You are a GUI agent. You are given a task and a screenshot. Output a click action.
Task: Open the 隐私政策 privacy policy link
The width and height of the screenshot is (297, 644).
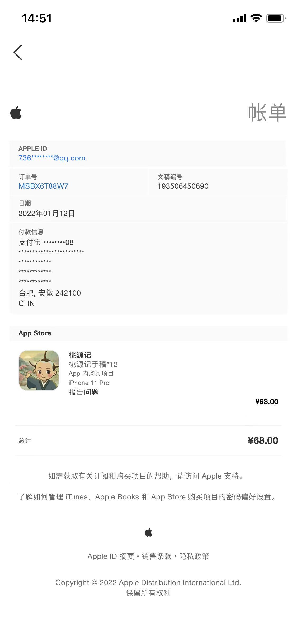[x=194, y=556]
